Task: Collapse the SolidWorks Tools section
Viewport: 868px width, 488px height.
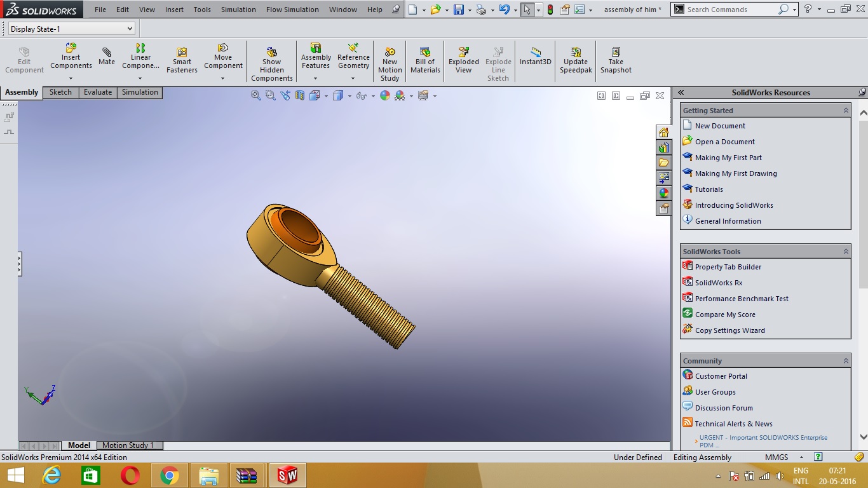Action: 846,252
